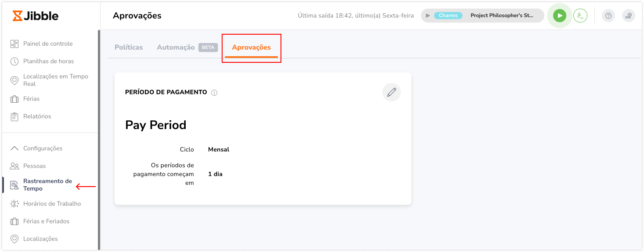644x252 pixels.
Task: Click the sidebar vertical scrollbar
Action: 99,140
